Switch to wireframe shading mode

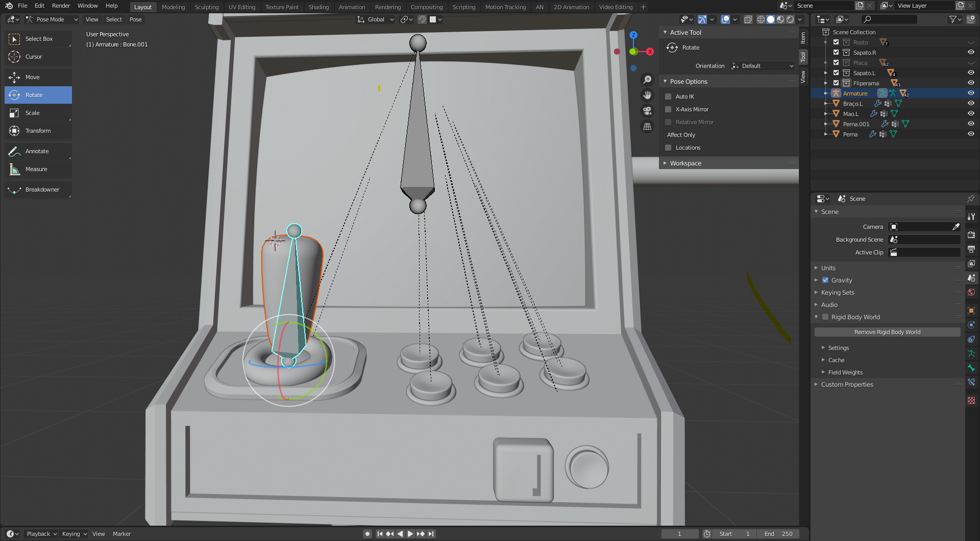click(761, 19)
